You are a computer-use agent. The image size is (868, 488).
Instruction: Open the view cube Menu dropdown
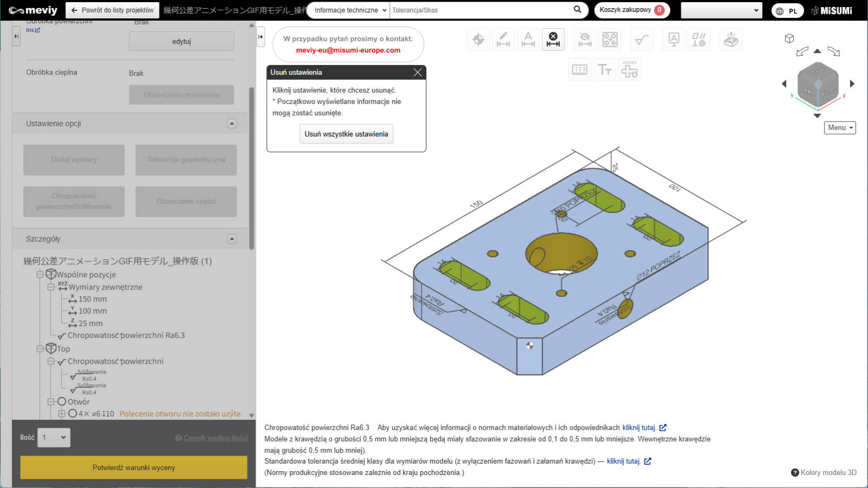click(840, 128)
